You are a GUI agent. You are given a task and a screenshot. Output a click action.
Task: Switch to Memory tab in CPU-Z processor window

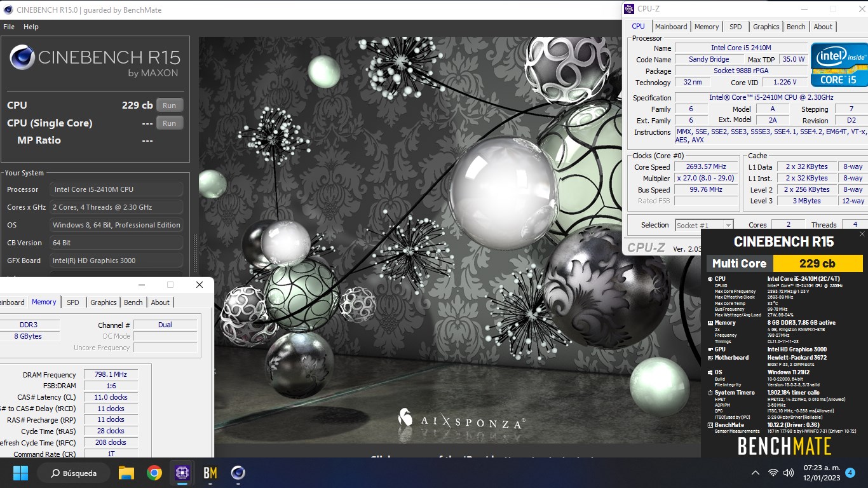point(707,27)
